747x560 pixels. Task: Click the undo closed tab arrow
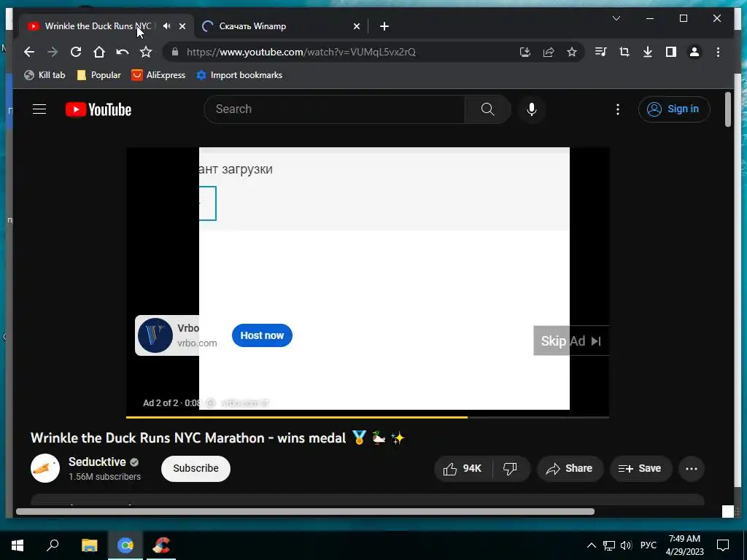tap(123, 52)
